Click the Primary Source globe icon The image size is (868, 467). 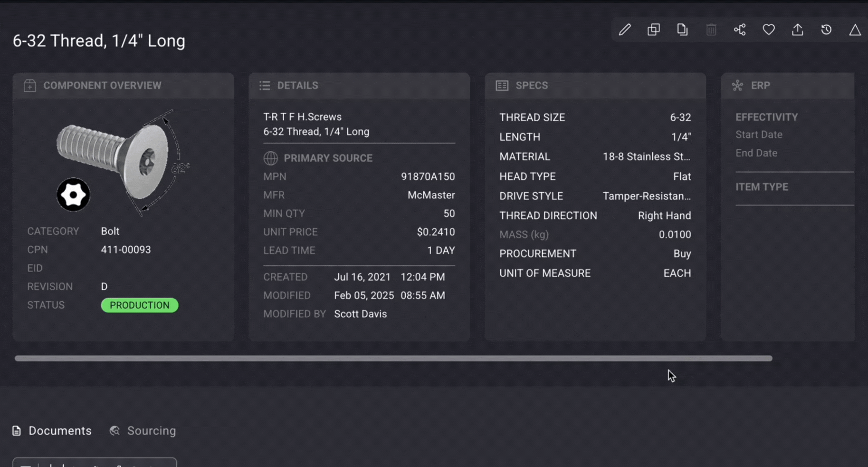click(271, 158)
